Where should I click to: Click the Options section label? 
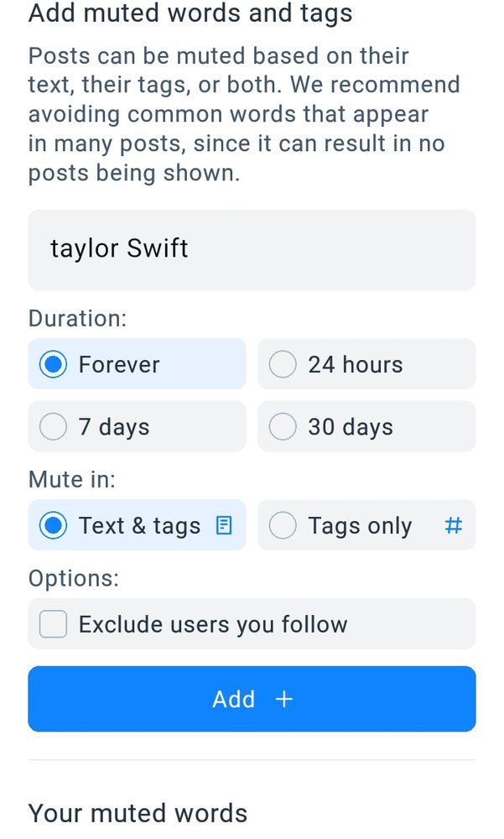click(x=74, y=578)
